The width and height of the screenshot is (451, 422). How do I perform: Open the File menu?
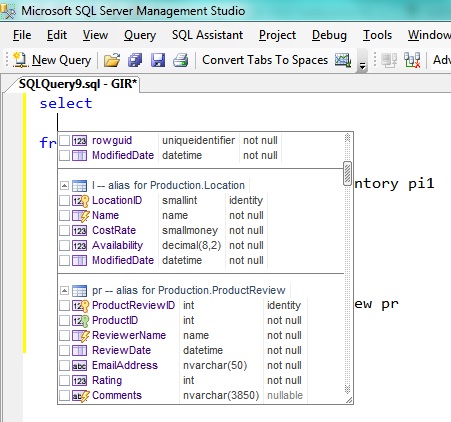22,35
